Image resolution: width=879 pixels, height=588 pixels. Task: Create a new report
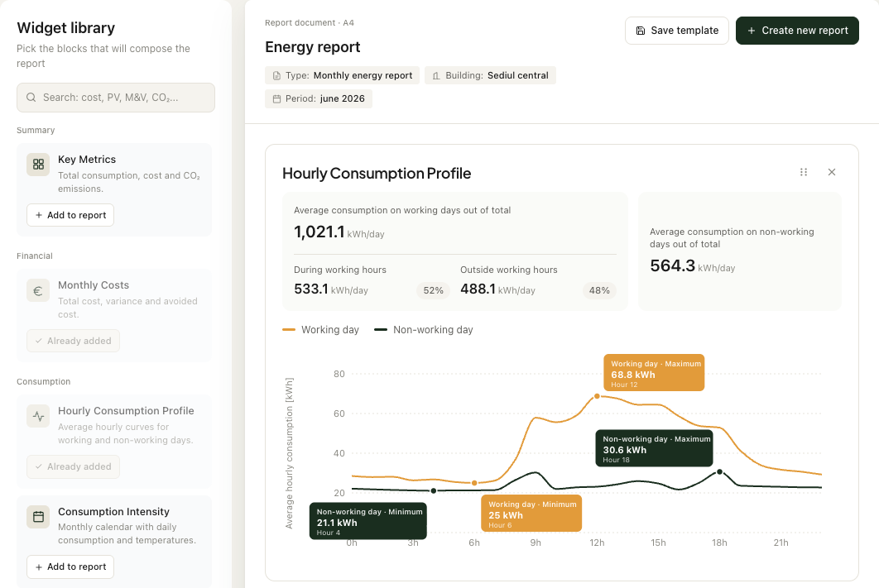[797, 31]
